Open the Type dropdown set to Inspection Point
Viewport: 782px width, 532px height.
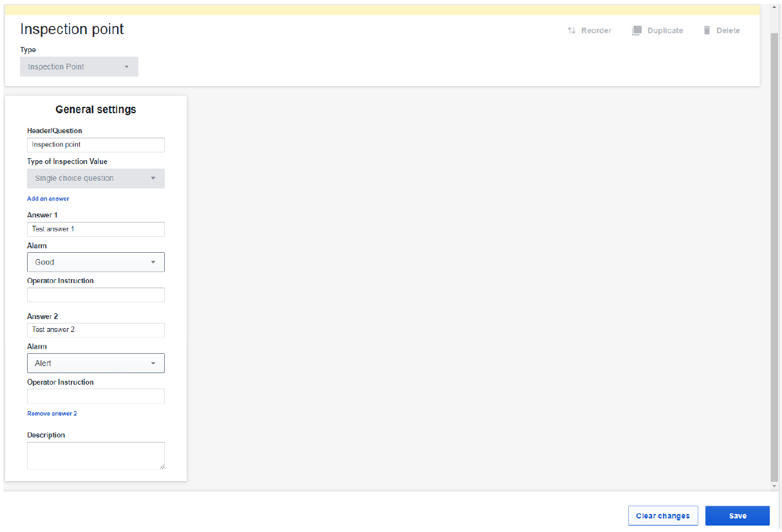click(79, 67)
